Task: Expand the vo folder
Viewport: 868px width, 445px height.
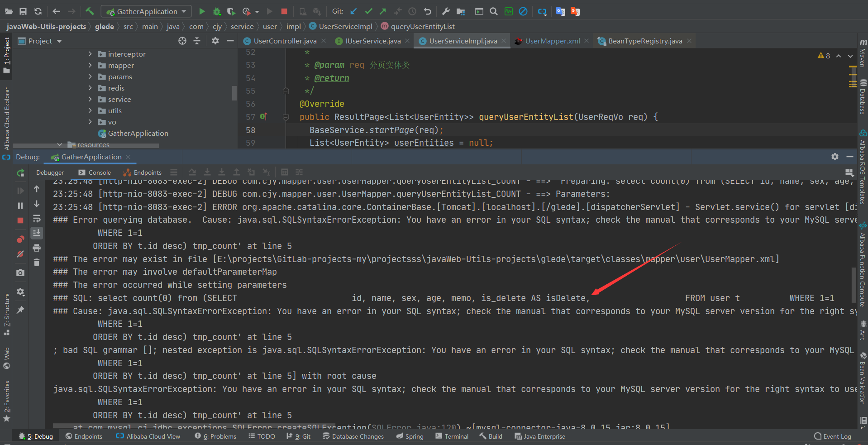Action: tap(90, 122)
